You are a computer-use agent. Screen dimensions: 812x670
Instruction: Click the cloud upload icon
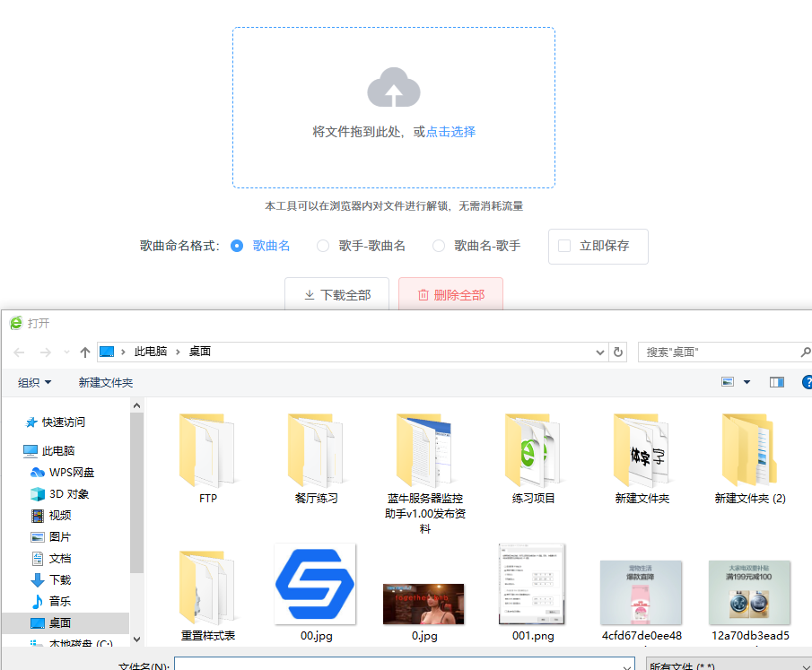[394, 88]
